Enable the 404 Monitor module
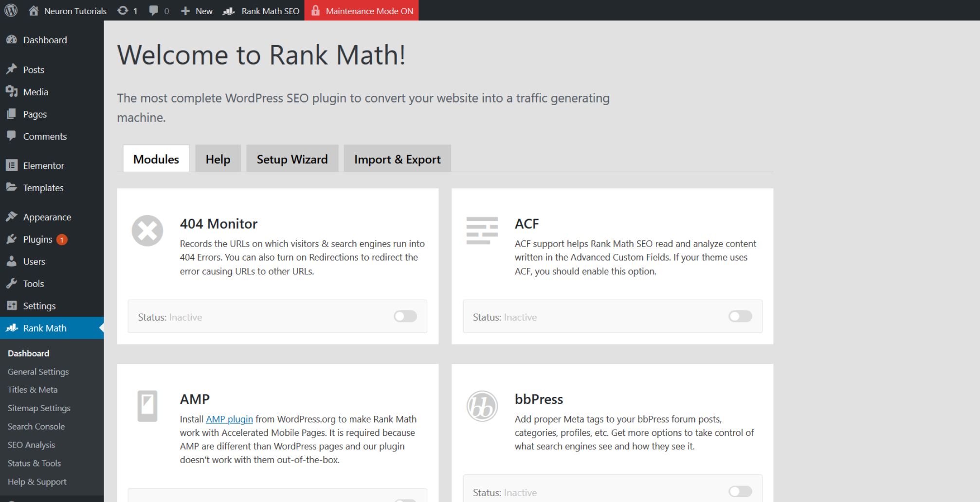Image resolution: width=980 pixels, height=502 pixels. (x=405, y=316)
